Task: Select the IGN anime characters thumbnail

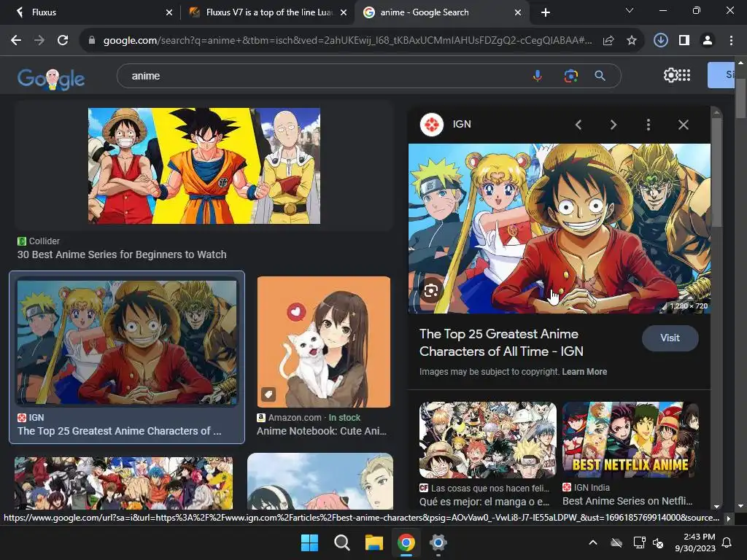Action: (x=127, y=342)
